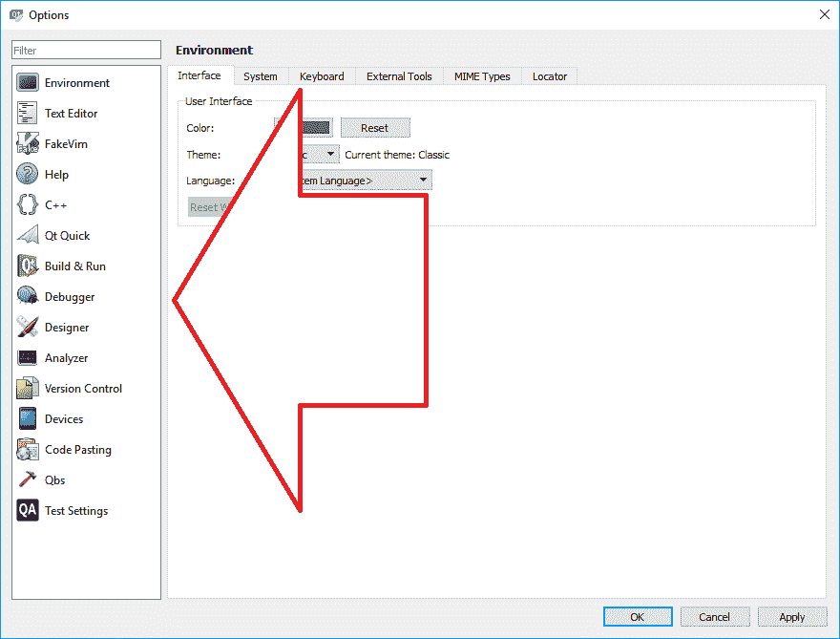Switch to the Keyboard tab

point(322,76)
